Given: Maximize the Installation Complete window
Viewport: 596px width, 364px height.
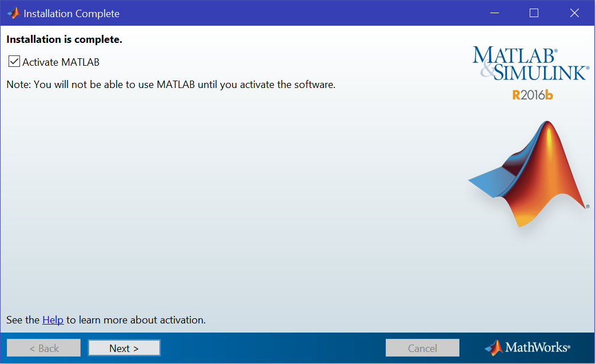Looking at the screenshot, I should click(534, 13).
